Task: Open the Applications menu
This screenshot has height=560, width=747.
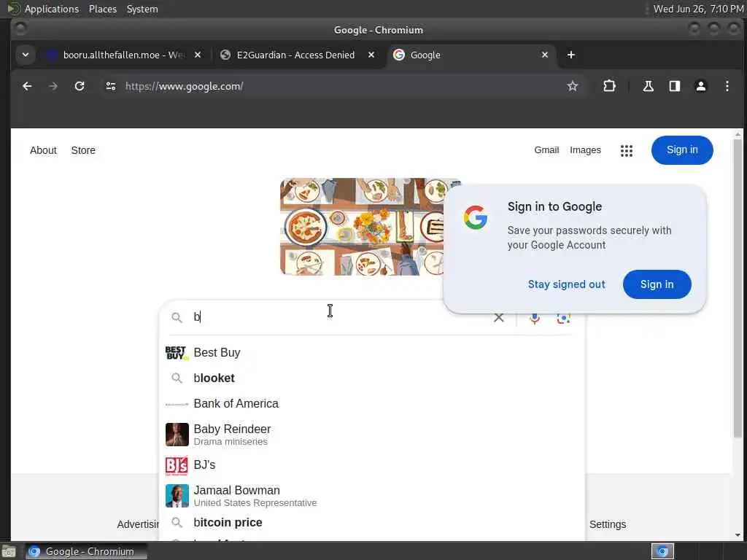Action: coord(52,9)
